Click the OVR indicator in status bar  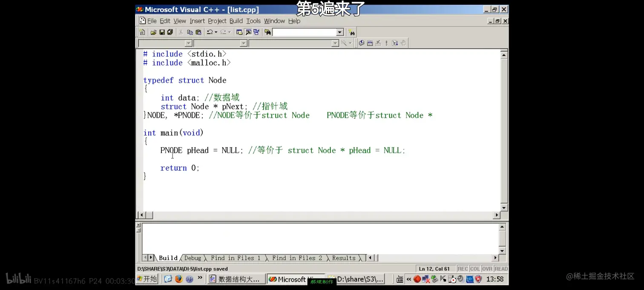tap(487, 269)
